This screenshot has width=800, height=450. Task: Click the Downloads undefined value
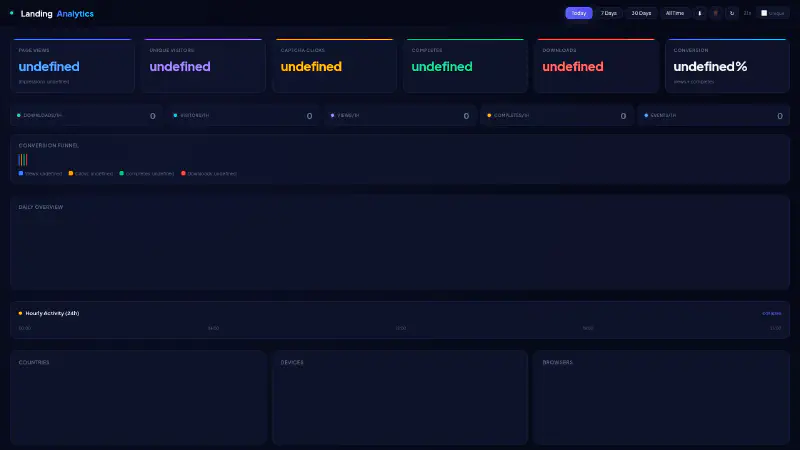[x=573, y=66]
